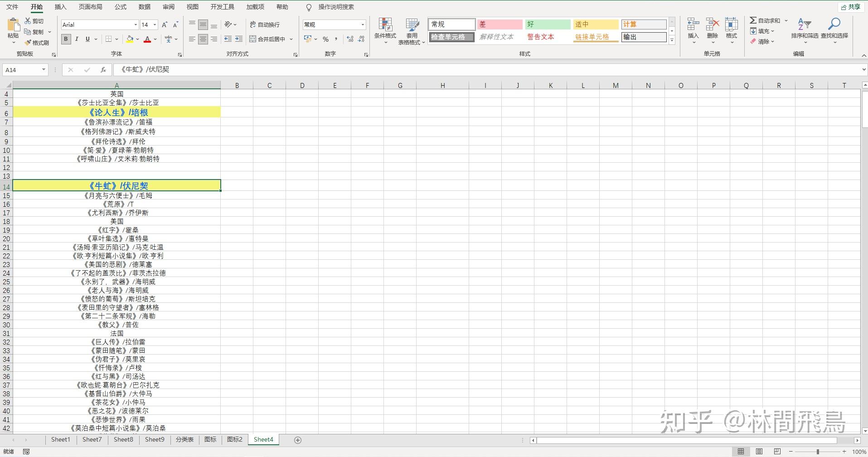Image resolution: width=868 pixels, height=457 pixels.
Task: Toggle italic formatting
Action: 77,39
